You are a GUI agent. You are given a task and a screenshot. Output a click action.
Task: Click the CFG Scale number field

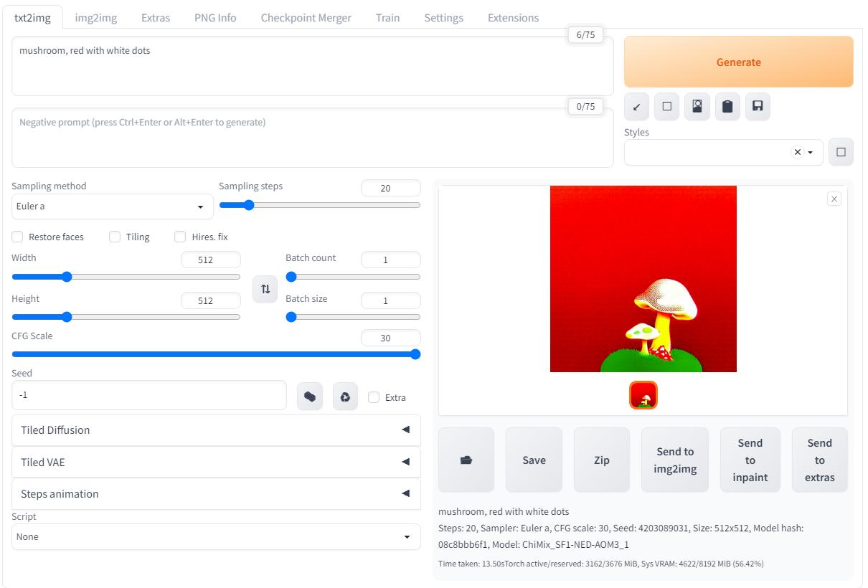pyautogui.click(x=391, y=338)
